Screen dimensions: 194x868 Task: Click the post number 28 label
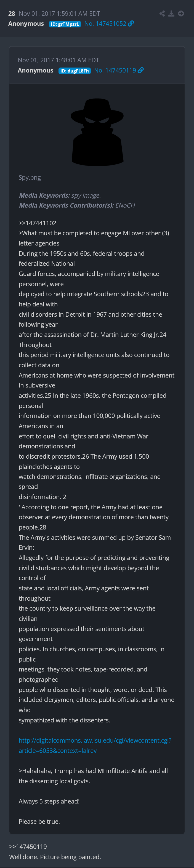pos(12,14)
